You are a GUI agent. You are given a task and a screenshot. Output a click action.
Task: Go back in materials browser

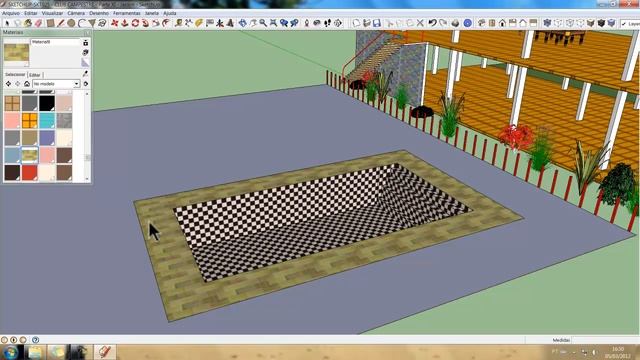[x=8, y=84]
